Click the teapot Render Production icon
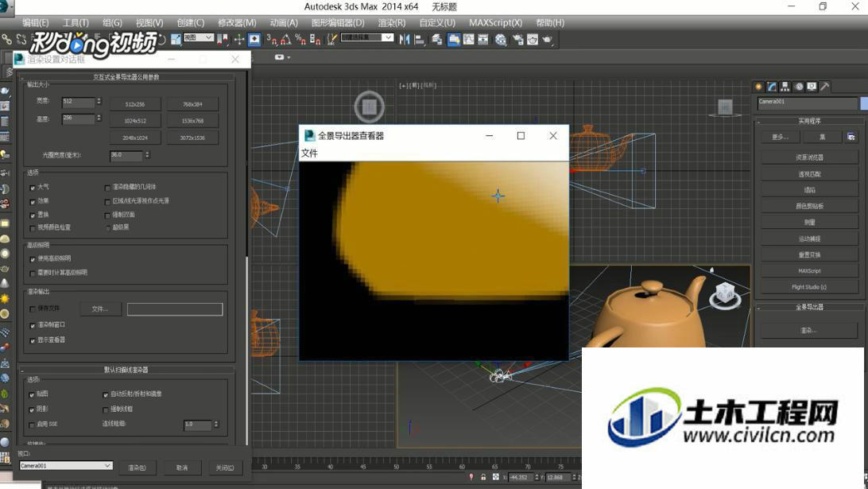This screenshot has width=868, height=489. 548,39
